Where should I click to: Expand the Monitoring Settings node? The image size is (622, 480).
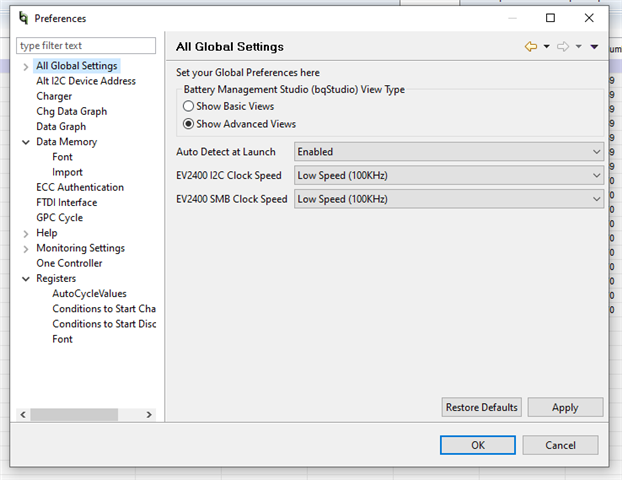coord(25,248)
